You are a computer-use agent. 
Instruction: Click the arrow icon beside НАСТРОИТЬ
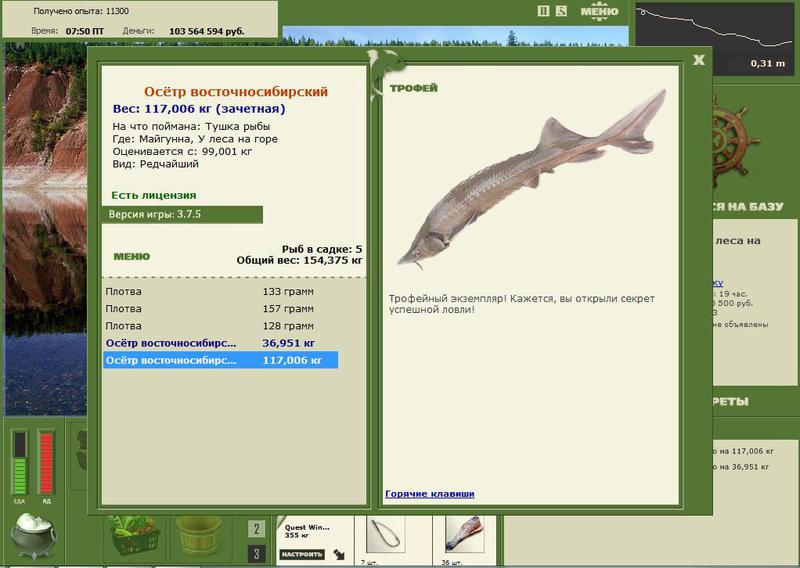339,554
